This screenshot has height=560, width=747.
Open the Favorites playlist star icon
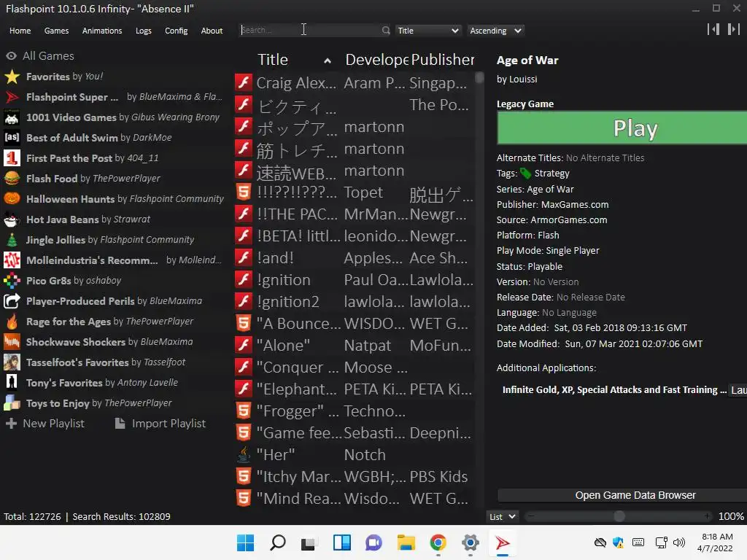coord(12,77)
